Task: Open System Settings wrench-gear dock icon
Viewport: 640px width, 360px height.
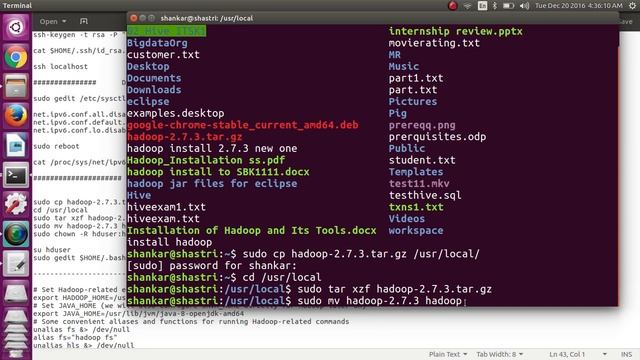Action: (16, 204)
